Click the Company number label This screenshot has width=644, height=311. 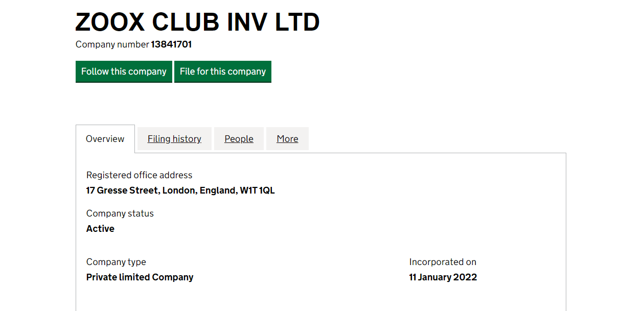pyautogui.click(x=112, y=44)
